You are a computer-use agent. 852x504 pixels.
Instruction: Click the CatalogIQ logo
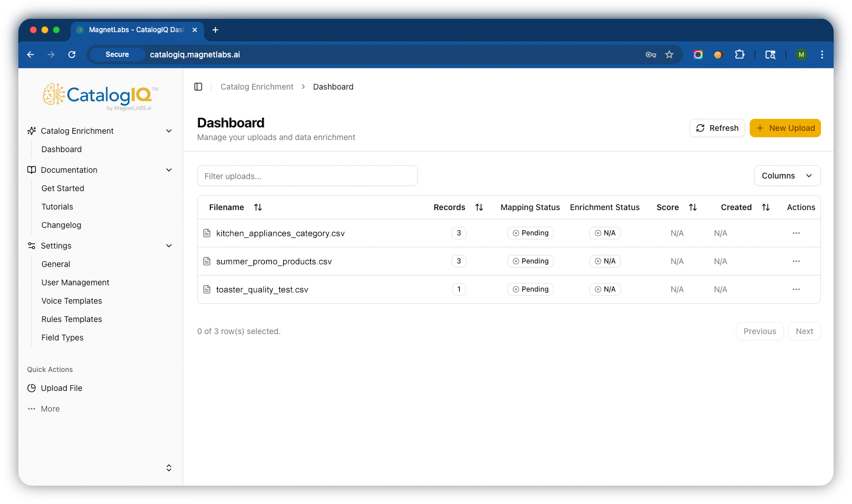[101, 96]
